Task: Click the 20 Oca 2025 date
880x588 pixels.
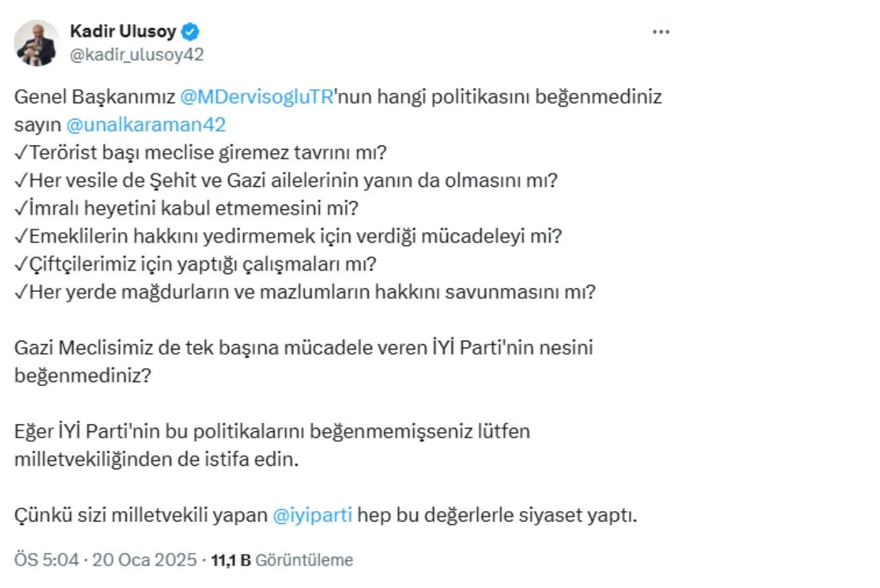Action: click(140, 560)
